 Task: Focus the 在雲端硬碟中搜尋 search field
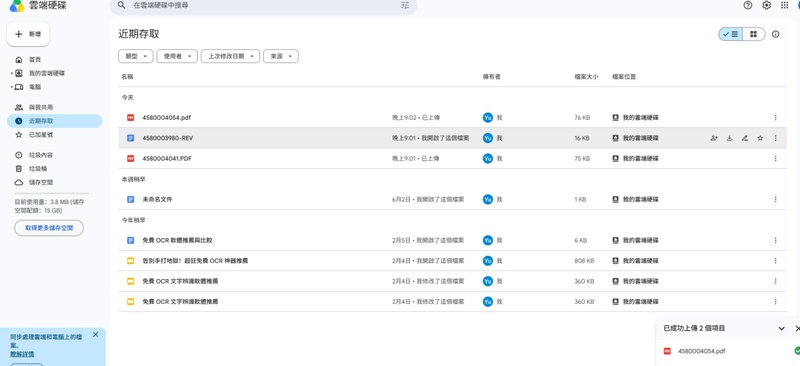[x=263, y=5]
